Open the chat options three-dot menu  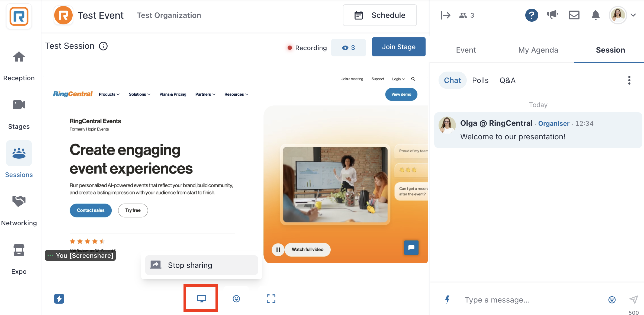tap(629, 80)
